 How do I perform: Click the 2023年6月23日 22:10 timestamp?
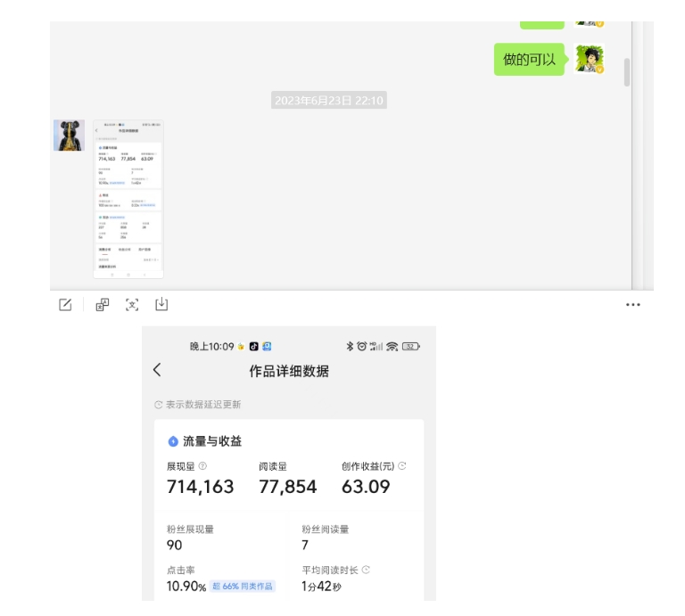tap(328, 101)
